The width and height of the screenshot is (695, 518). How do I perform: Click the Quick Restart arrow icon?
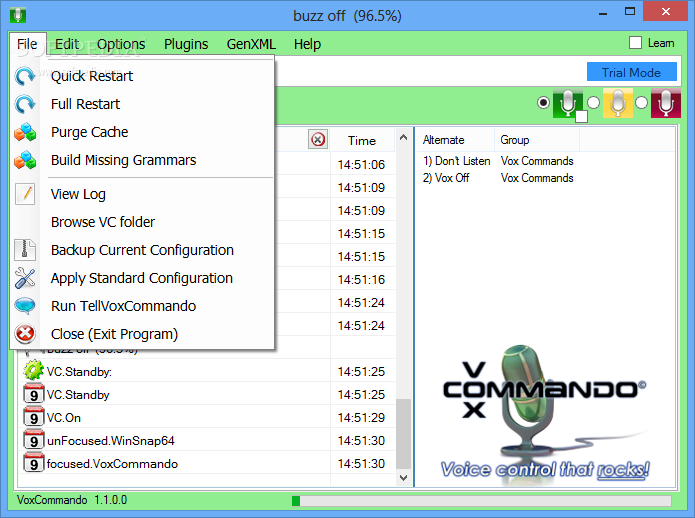tap(25, 76)
